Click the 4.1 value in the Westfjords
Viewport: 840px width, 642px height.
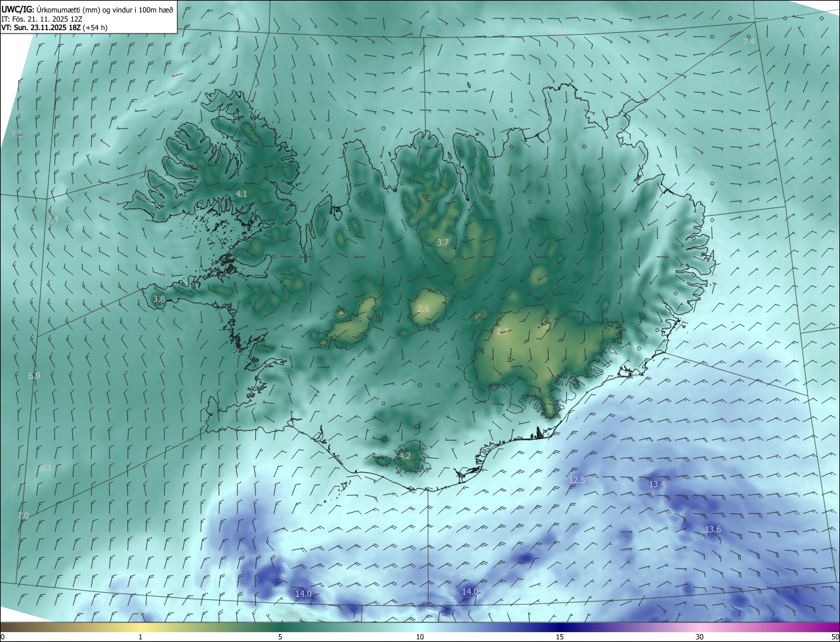point(241,194)
